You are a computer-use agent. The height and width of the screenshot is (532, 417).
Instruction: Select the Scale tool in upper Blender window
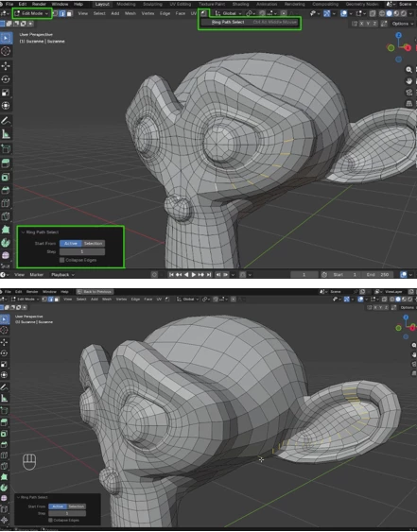6,93
